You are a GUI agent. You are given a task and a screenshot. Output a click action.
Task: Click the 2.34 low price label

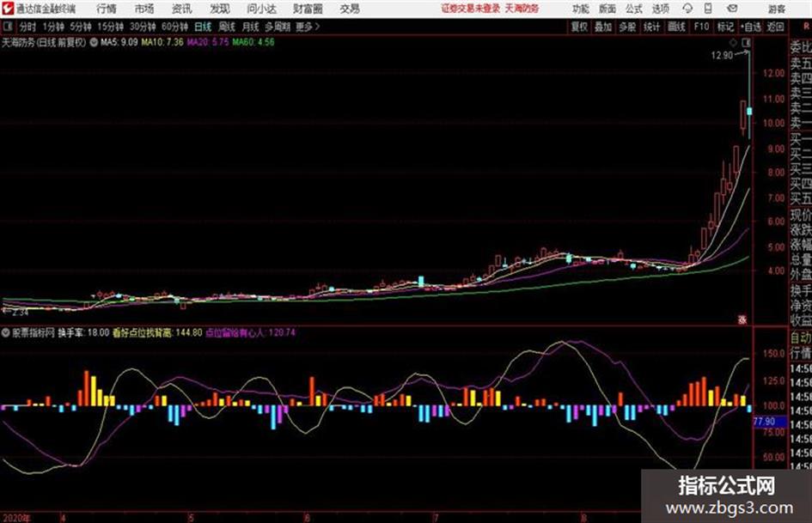(x=20, y=313)
